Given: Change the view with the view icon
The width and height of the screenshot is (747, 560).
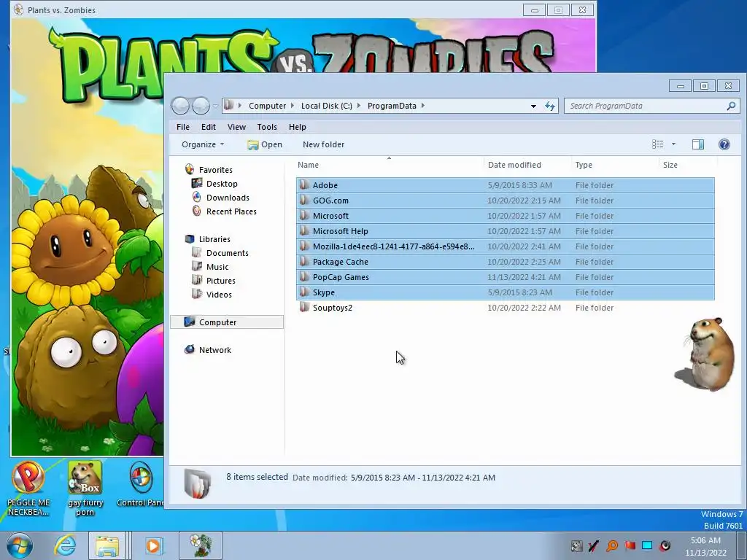Looking at the screenshot, I should pyautogui.click(x=658, y=144).
